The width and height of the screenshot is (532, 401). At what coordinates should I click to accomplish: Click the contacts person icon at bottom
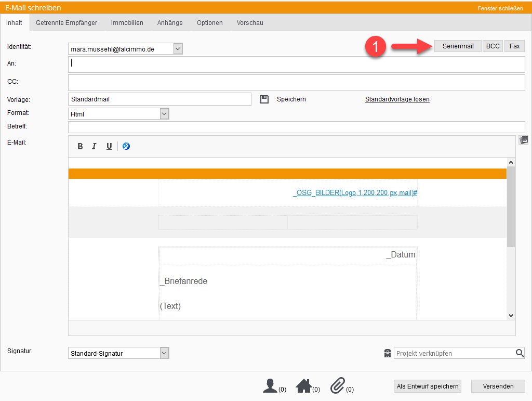270,385
